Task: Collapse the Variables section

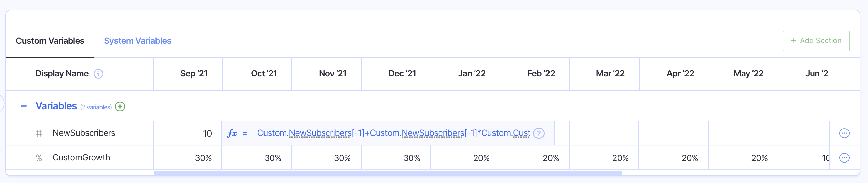Action: click(x=24, y=106)
